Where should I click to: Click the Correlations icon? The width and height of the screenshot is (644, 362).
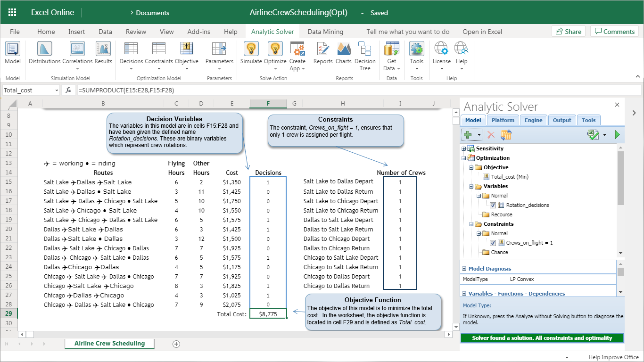[77, 49]
